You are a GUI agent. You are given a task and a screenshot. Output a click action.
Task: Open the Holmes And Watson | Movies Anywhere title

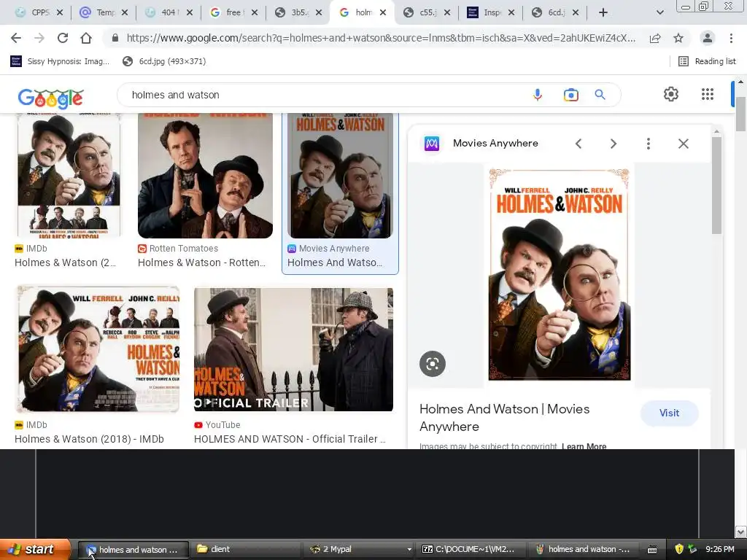tap(505, 418)
